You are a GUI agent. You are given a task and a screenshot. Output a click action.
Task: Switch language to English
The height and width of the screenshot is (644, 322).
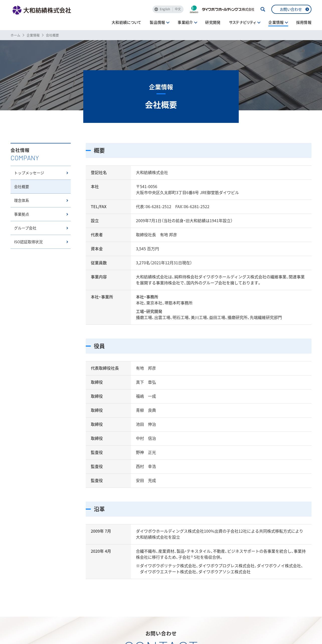[x=165, y=9]
